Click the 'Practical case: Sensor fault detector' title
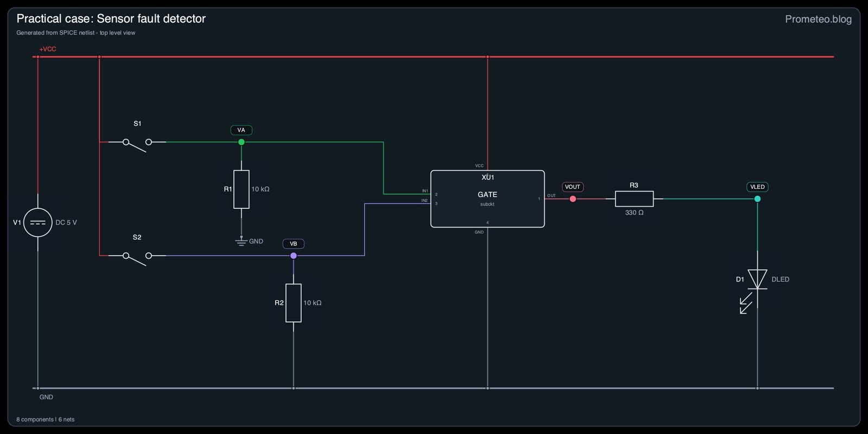 click(x=111, y=18)
